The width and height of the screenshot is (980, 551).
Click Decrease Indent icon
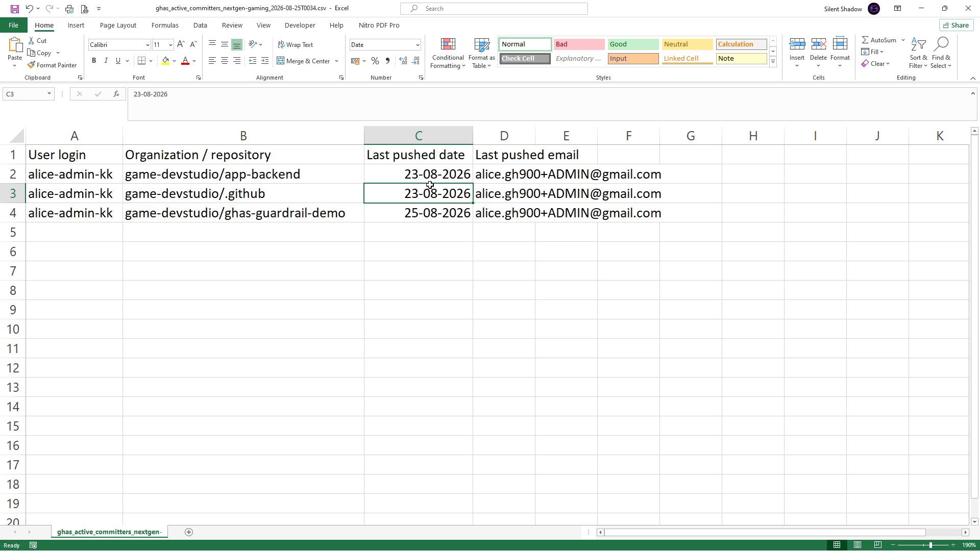coord(253,61)
